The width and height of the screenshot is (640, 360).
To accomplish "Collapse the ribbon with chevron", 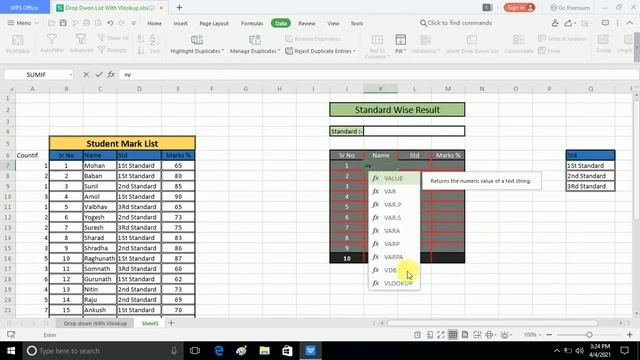I will point(630,23).
